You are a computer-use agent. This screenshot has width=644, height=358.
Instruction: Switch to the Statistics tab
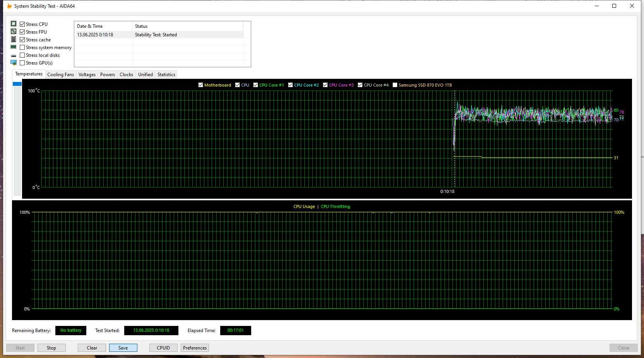[x=166, y=75]
